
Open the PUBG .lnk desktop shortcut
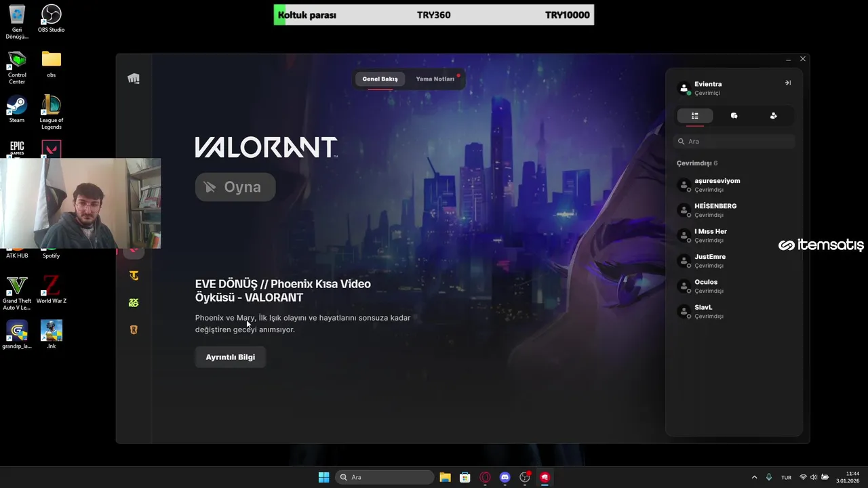pos(52,335)
